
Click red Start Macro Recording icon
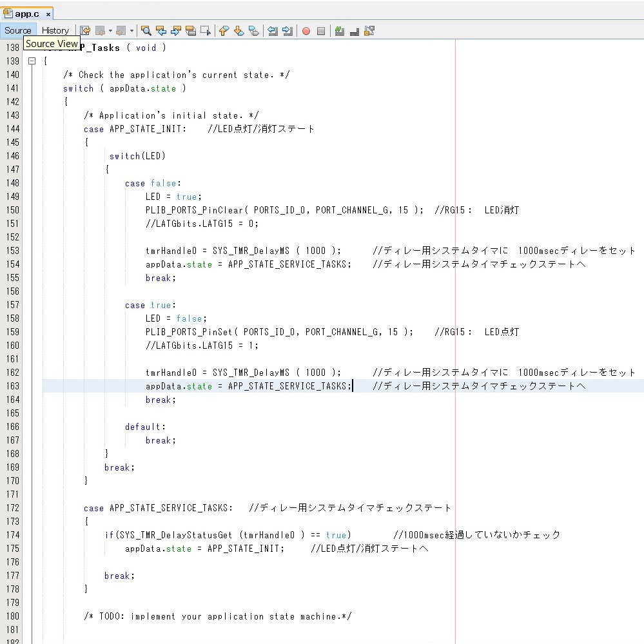click(x=306, y=31)
